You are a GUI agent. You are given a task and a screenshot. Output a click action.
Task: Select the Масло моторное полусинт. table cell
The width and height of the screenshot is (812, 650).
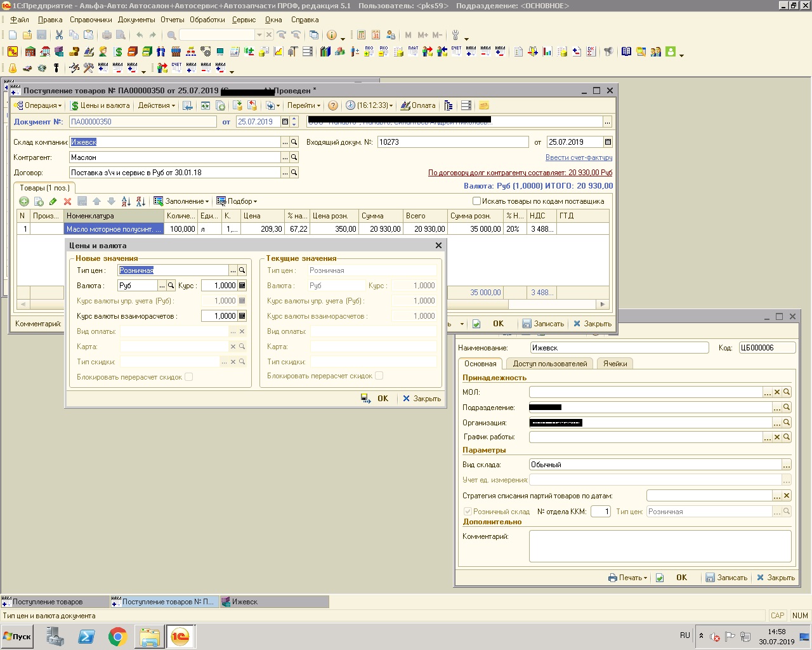(x=114, y=229)
